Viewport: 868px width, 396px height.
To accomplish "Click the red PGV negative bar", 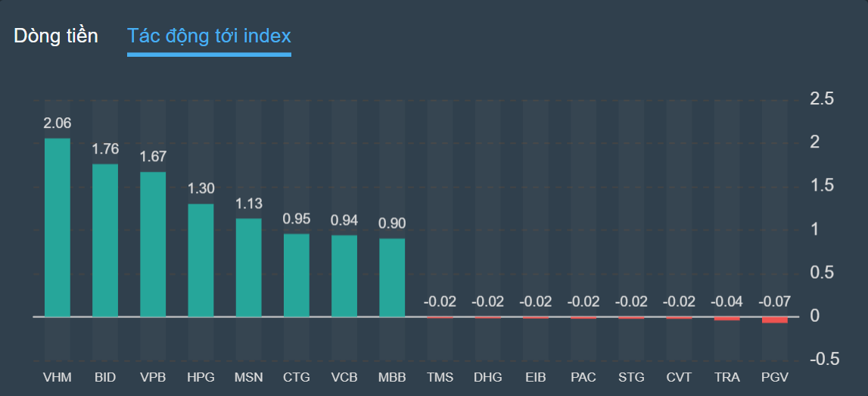I will coord(775,320).
